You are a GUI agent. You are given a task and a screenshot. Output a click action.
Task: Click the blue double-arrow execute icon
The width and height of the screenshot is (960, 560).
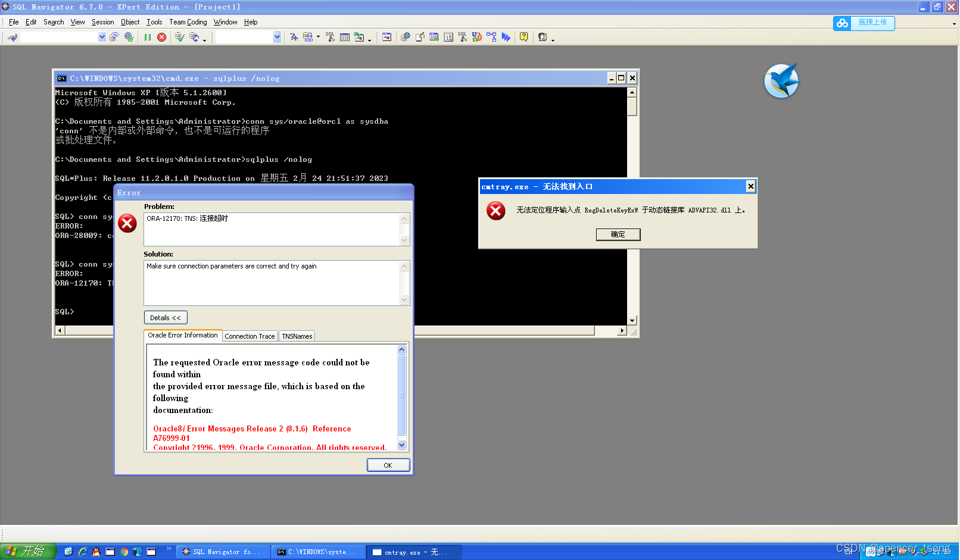click(506, 37)
